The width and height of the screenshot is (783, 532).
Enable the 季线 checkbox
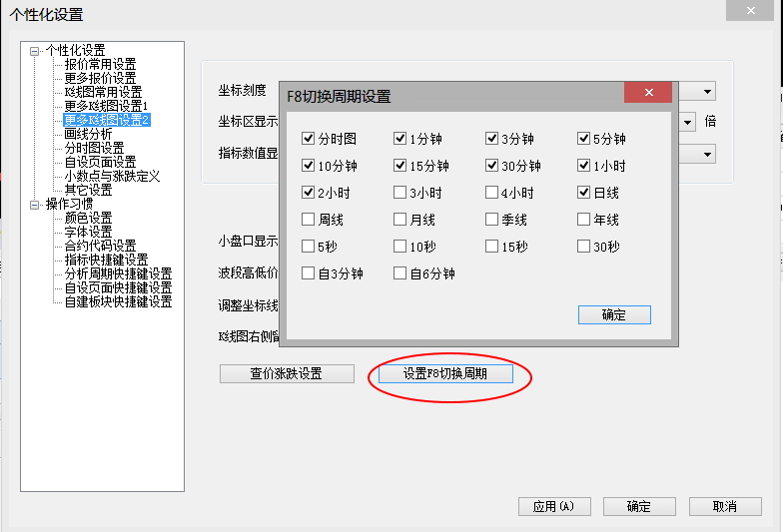[491, 220]
